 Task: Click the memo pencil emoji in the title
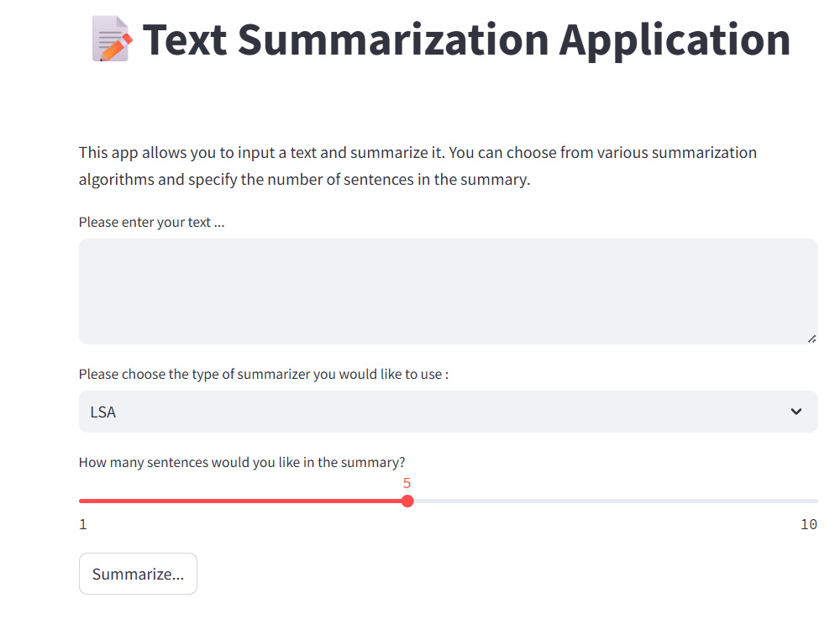(x=112, y=39)
